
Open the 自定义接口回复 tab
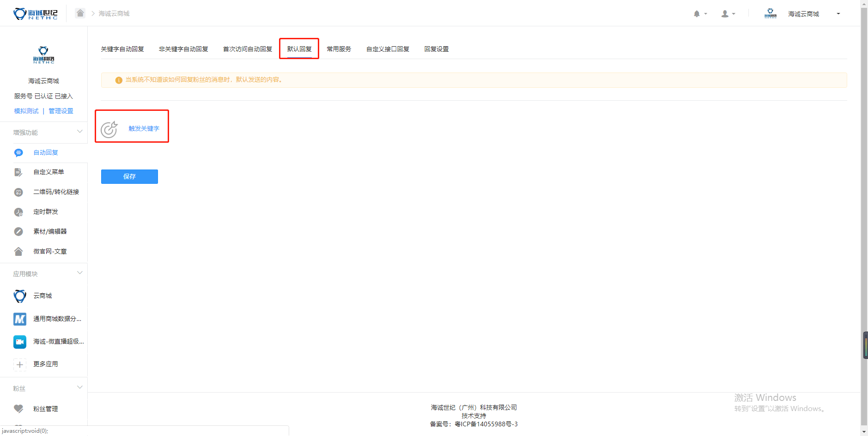pos(388,49)
